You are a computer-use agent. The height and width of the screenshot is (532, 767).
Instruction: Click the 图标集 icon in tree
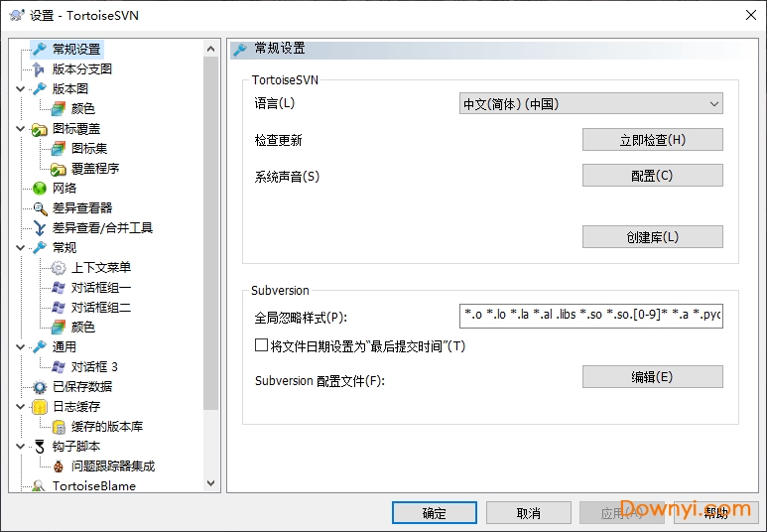click(x=59, y=149)
